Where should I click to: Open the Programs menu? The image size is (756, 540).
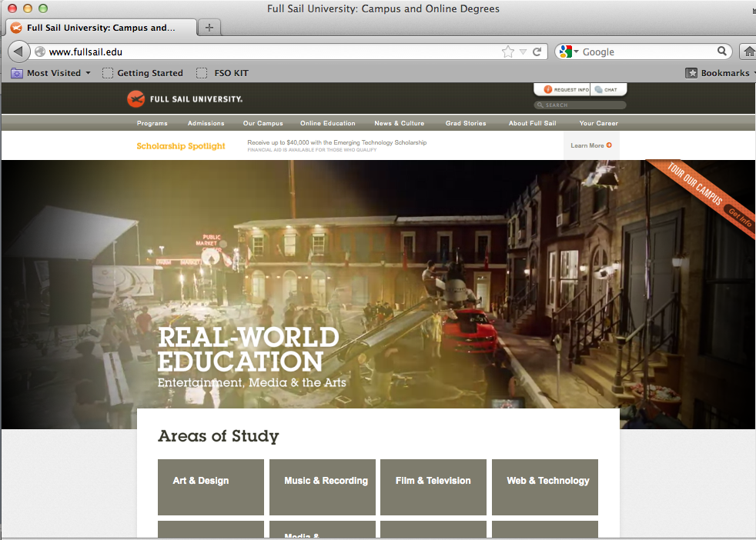[x=152, y=123]
